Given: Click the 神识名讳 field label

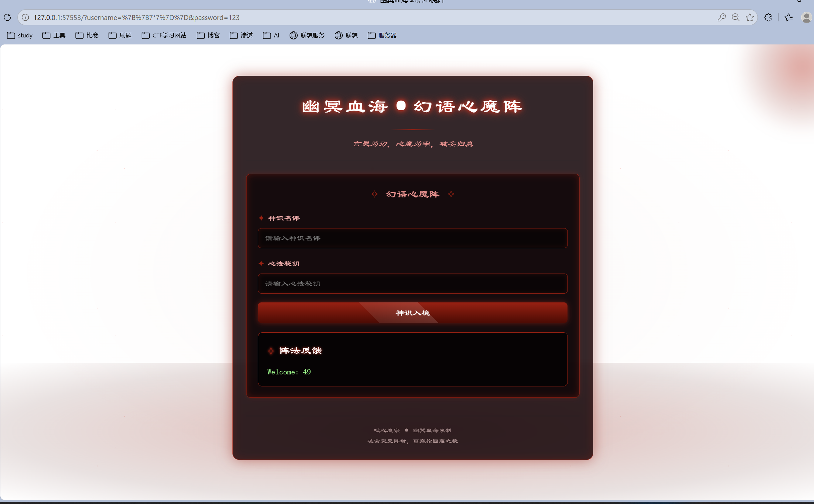Looking at the screenshot, I should [284, 218].
